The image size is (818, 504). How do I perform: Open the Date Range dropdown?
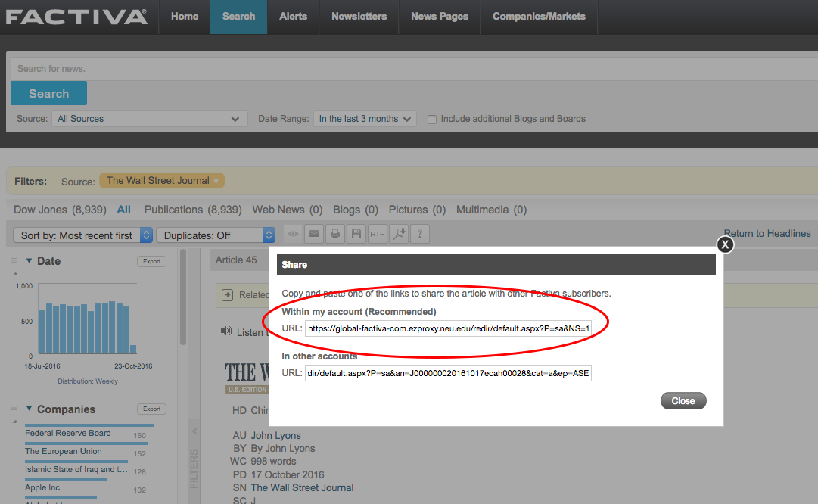click(x=365, y=119)
